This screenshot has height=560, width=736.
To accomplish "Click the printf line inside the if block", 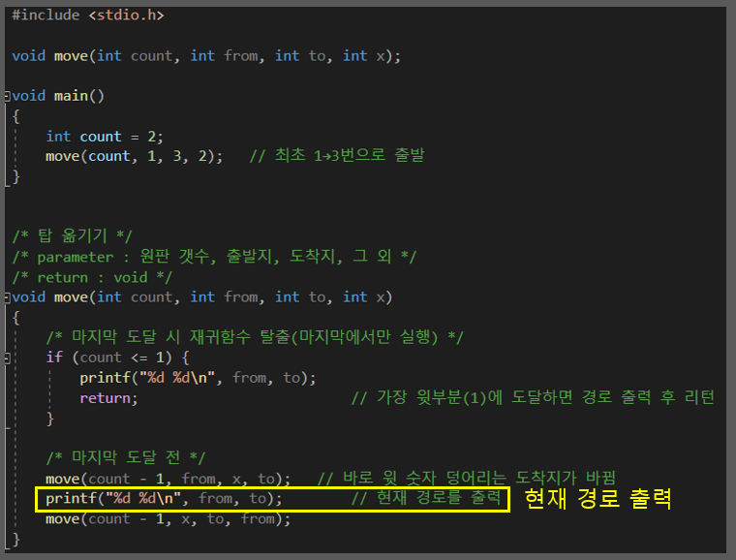I will click(199, 378).
